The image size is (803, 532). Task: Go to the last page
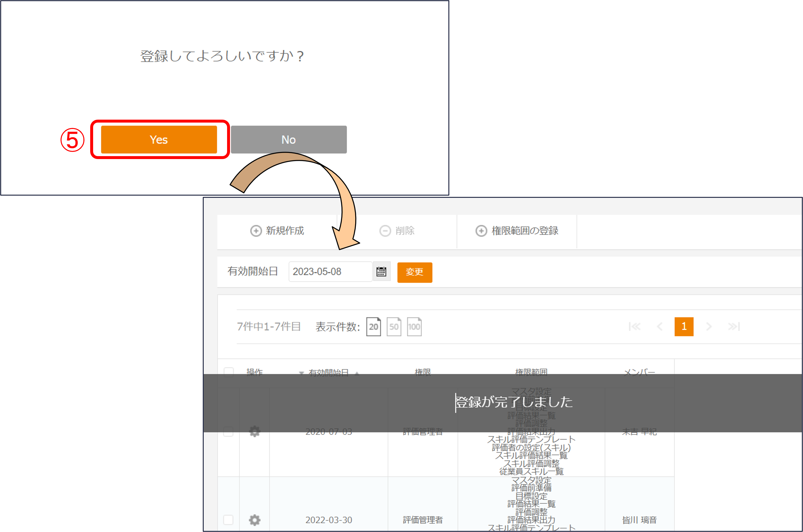(734, 327)
